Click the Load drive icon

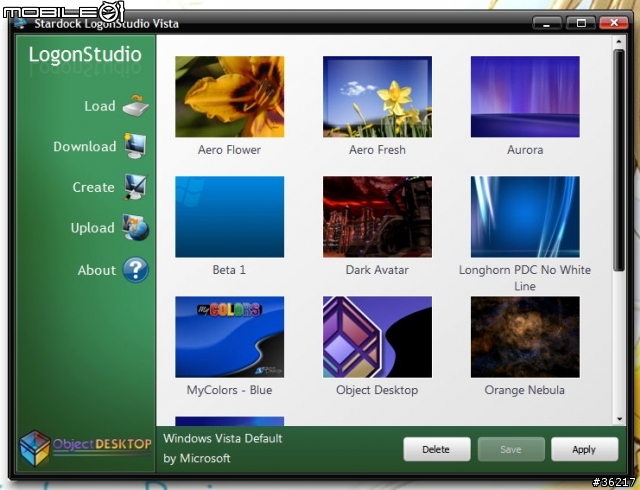[x=136, y=105]
